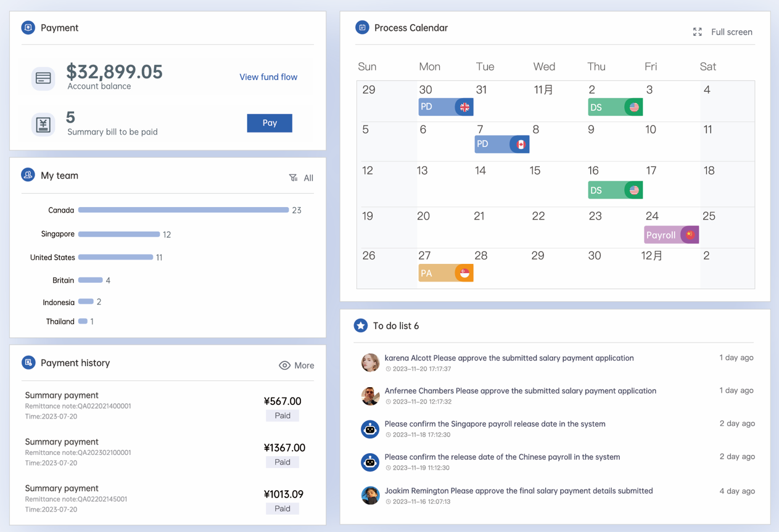Click the Canada team bar

coord(183,210)
